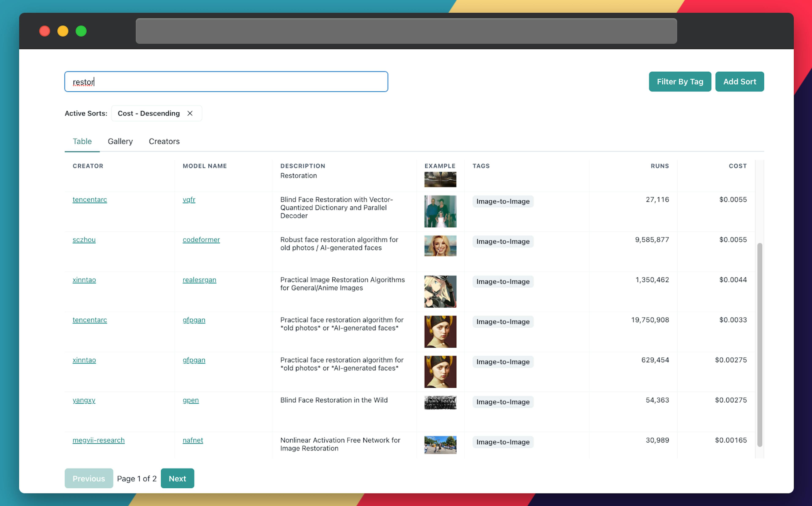Switch to the Table tab

tap(82, 141)
